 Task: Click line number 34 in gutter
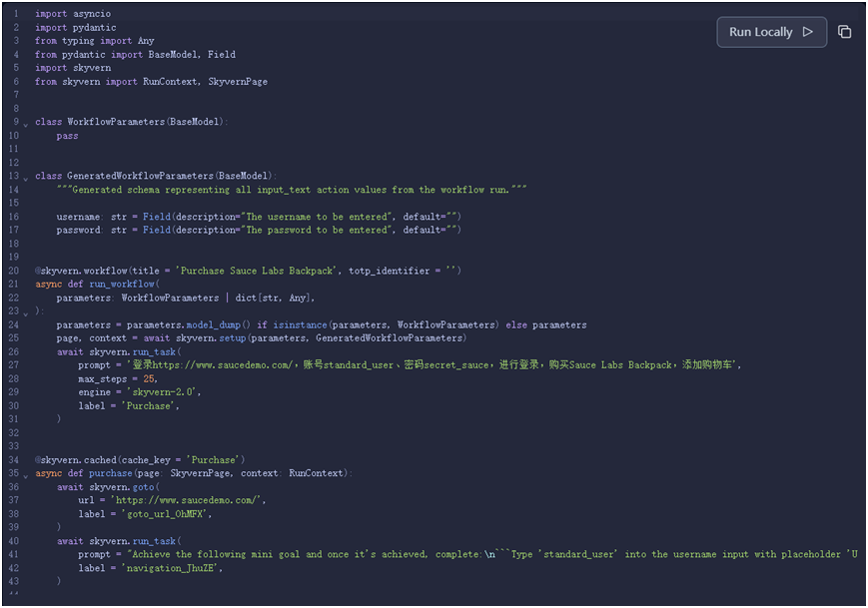pos(13,459)
